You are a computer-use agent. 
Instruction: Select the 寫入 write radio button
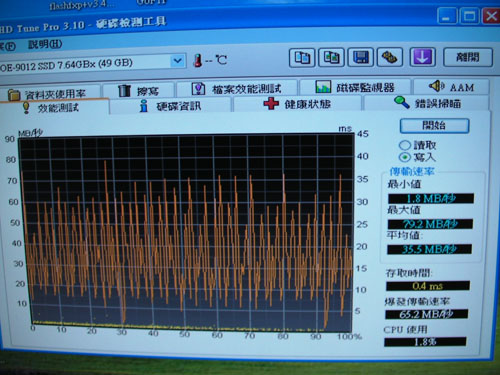(405, 157)
